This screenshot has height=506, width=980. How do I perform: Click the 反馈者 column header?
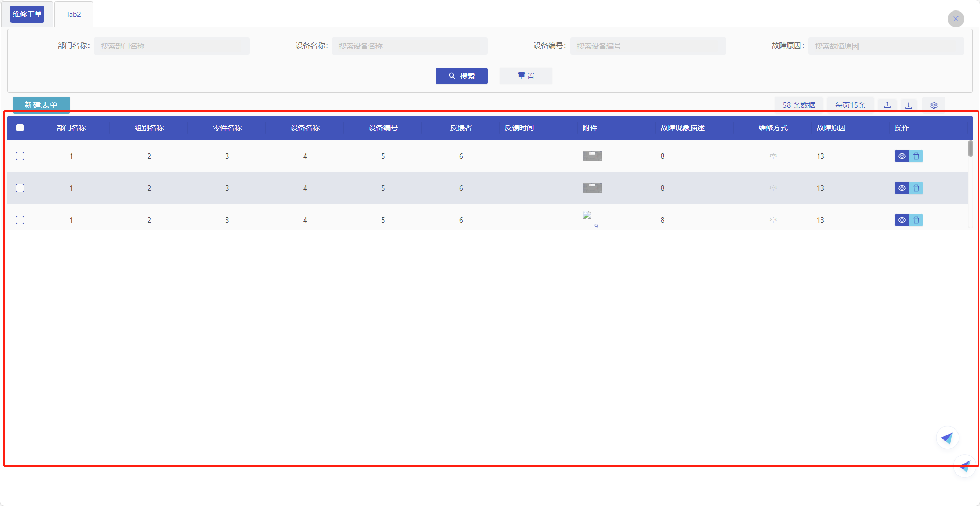tap(461, 128)
